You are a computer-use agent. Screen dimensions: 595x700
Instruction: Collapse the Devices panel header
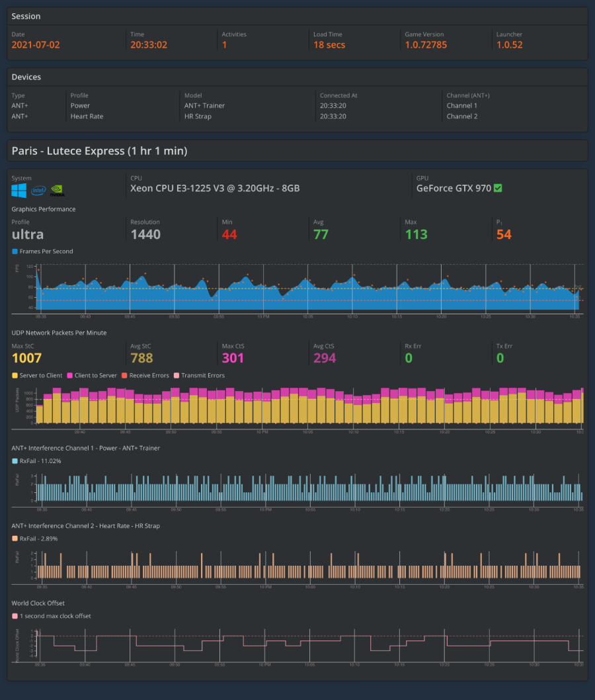(297, 77)
